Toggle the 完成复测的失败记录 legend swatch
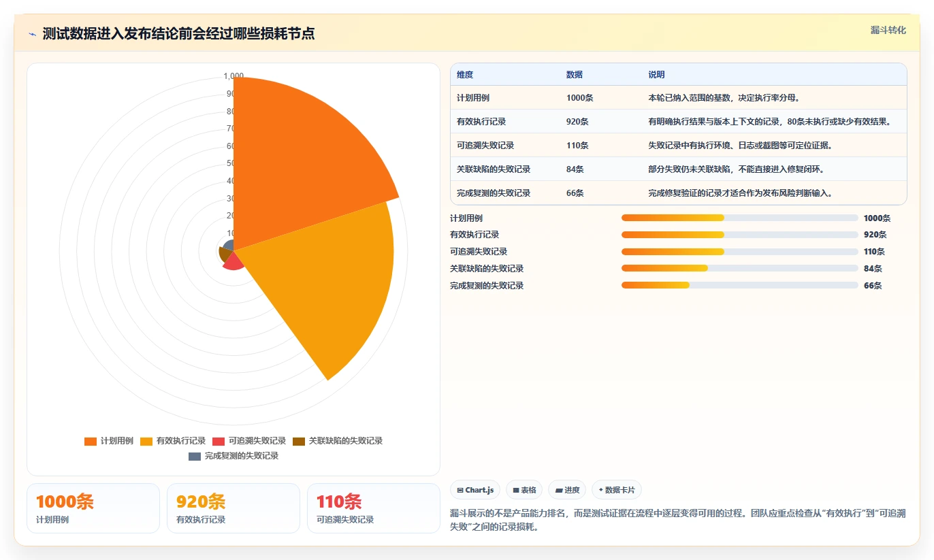This screenshot has height=560, width=934. pyautogui.click(x=195, y=456)
